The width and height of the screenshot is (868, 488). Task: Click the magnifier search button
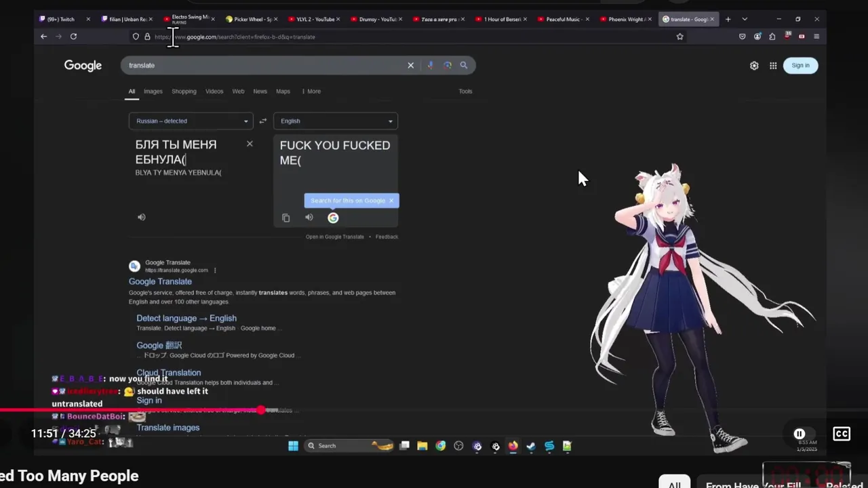click(x=464, y=65)
